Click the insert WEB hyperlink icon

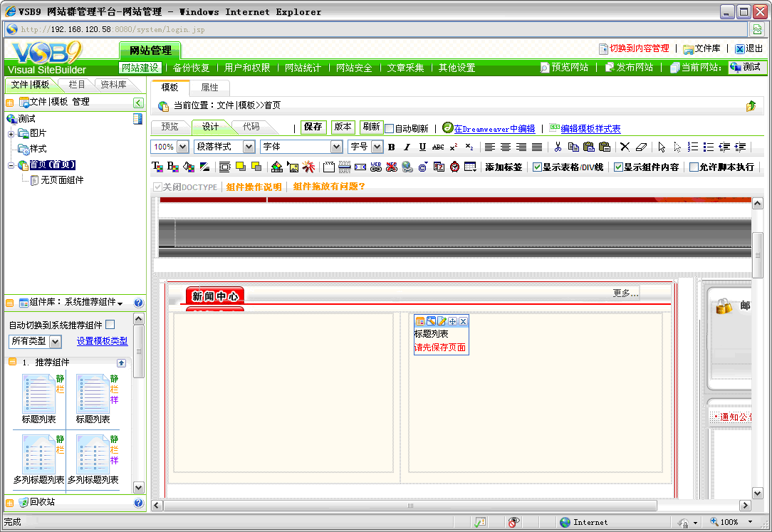(x=375, y=167)
